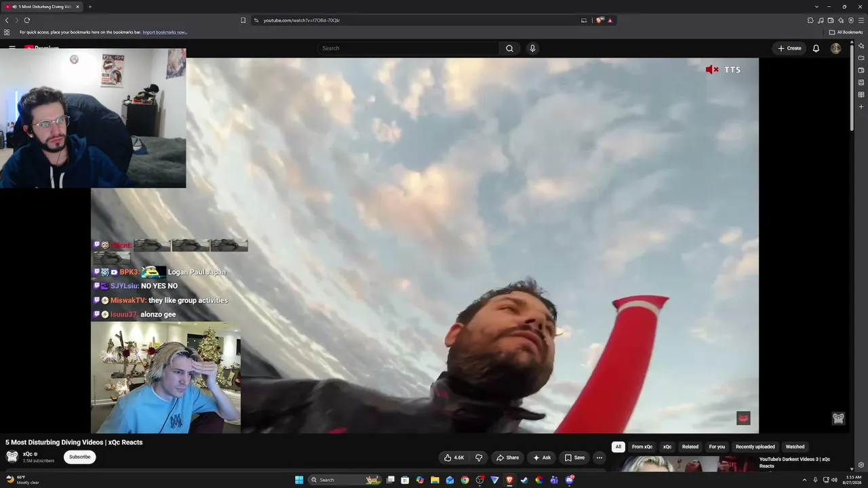Open the Brave Rewards triangle icon
Screen dimensions: 868x488
click(x=610, y=20)
